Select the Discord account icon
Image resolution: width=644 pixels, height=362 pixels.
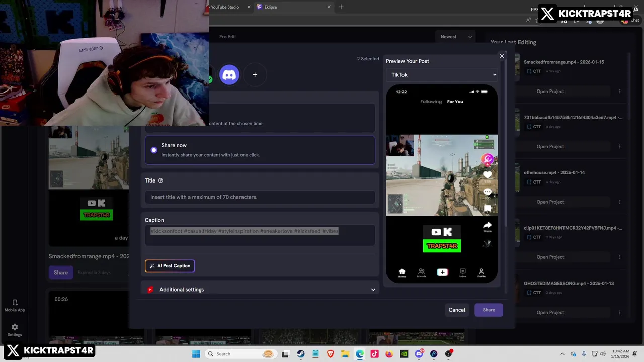click(x=229, y=75)
